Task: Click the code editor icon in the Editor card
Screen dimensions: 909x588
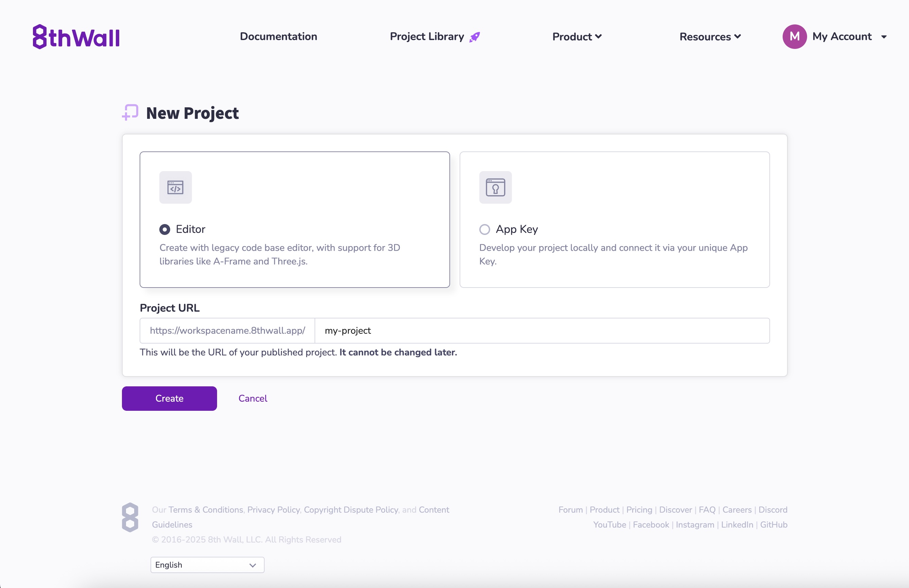Action: [x=175, y=187]
